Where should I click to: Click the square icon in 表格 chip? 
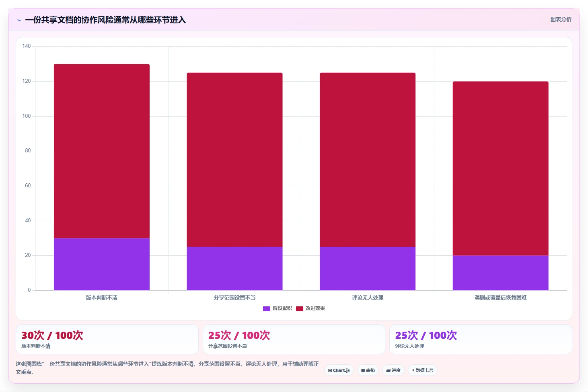pyautogui.click(x=363, y=371)
